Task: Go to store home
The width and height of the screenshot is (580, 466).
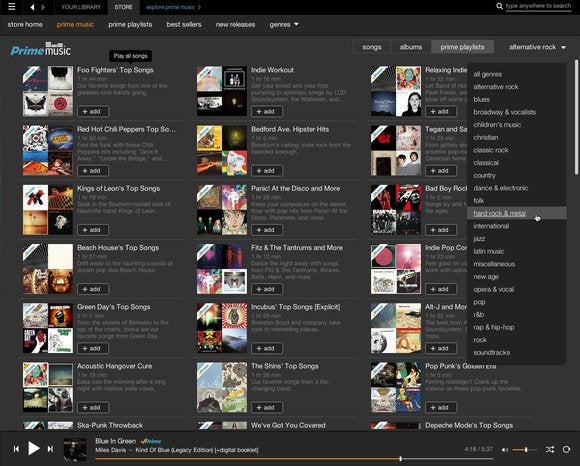Action: coord(25,24)
